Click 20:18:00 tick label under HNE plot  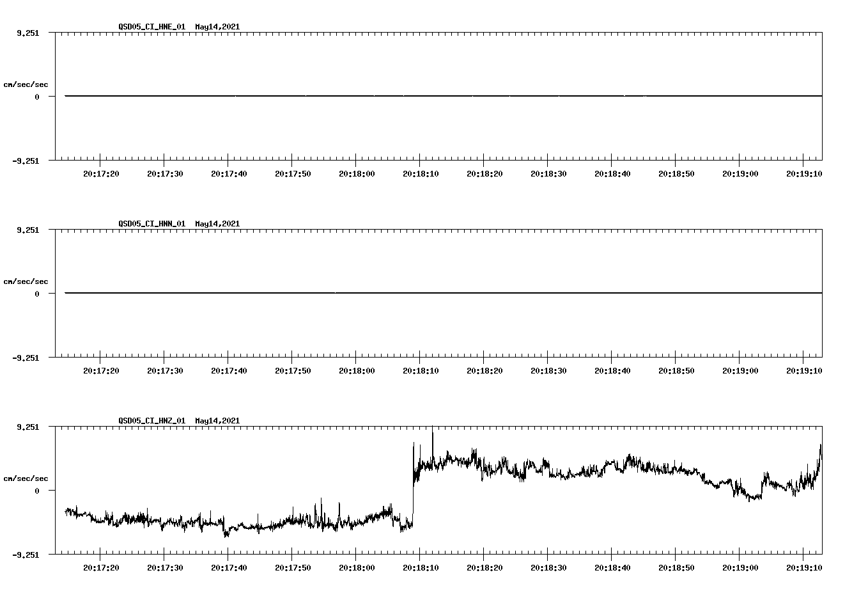pyautogui.click(x=357, y=173)
